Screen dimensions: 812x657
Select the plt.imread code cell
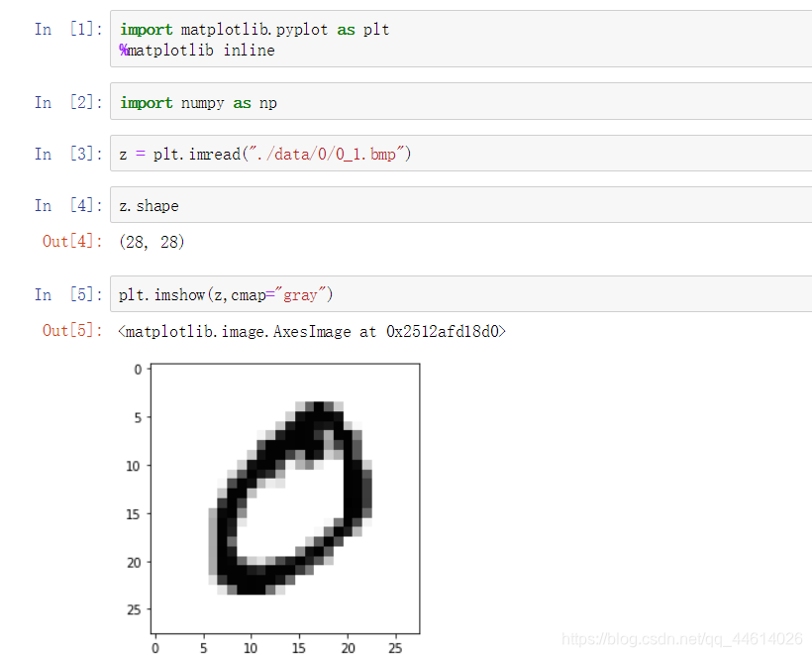click(460, 154)
